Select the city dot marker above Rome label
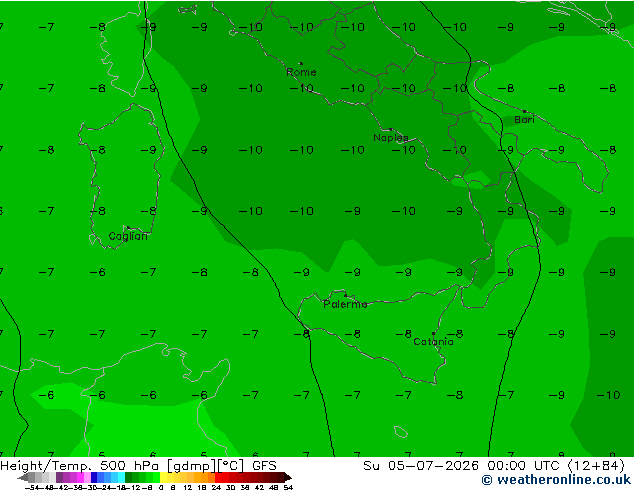Viewport: 634px width, 490px height. click(301, 63)
